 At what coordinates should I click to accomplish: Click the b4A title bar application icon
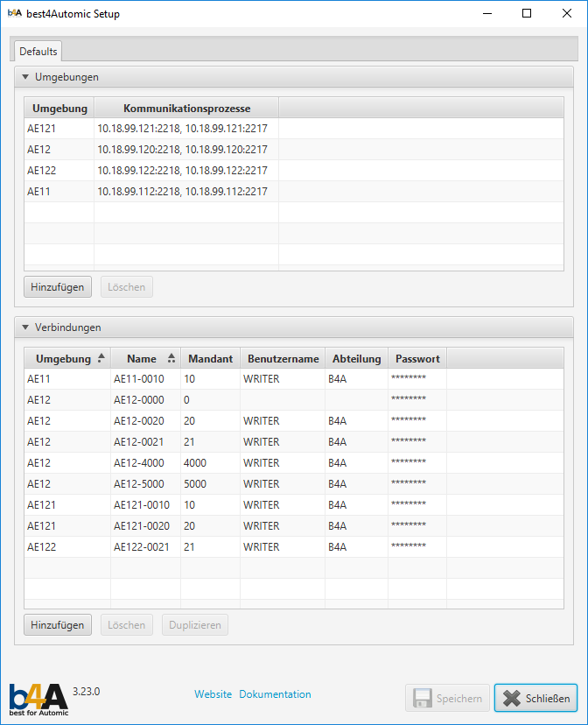tap(14, 14)
